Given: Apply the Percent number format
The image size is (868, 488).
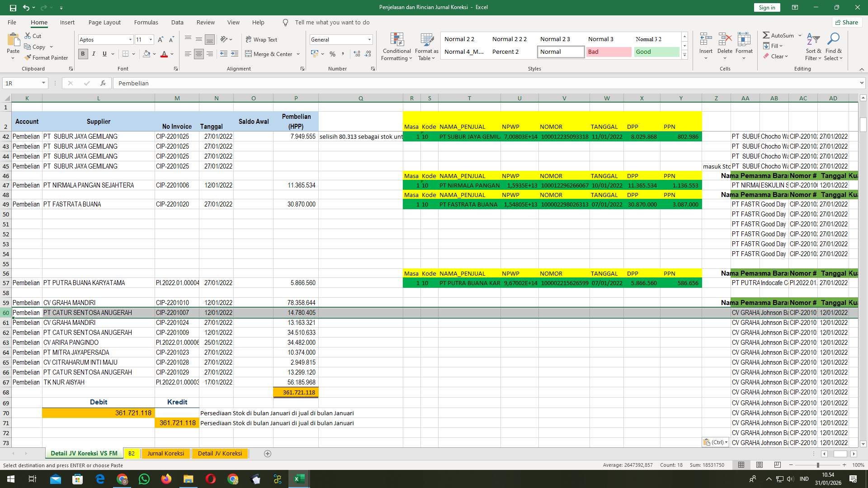Looking at the screenshot, I should (333, 54).
